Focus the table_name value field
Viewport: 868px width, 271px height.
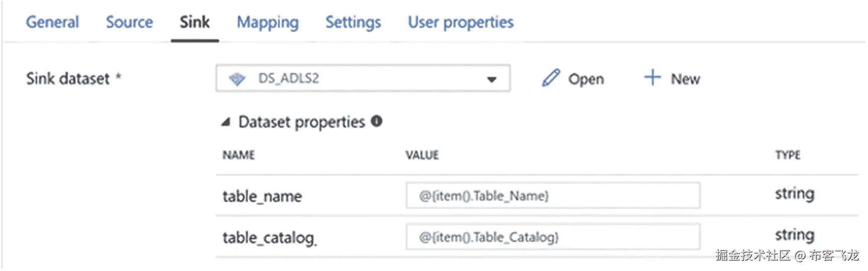[553, 196]
